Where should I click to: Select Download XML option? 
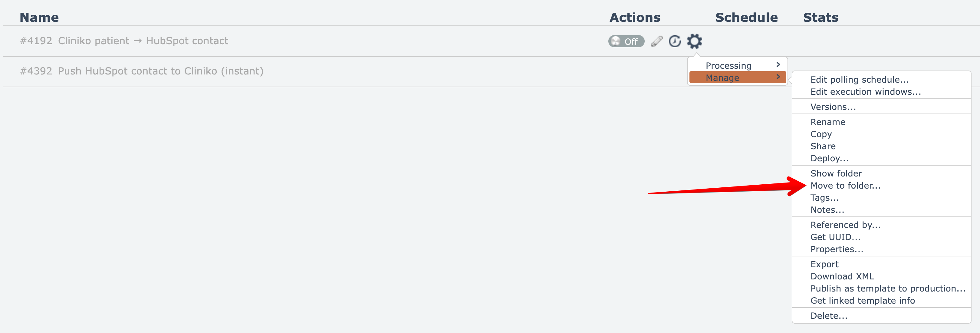click(x=841, y=276)
